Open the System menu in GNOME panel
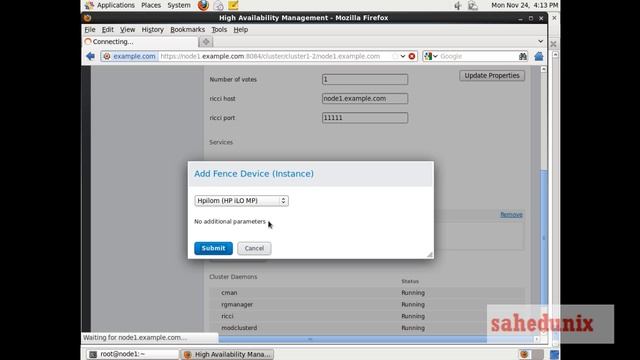Screen dimensions: 640x360 pos(179,5)
